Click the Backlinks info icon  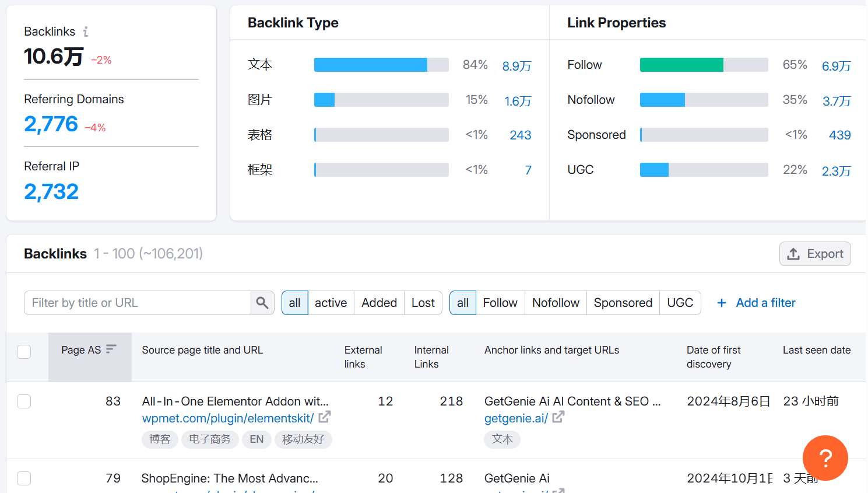(86, 32)
